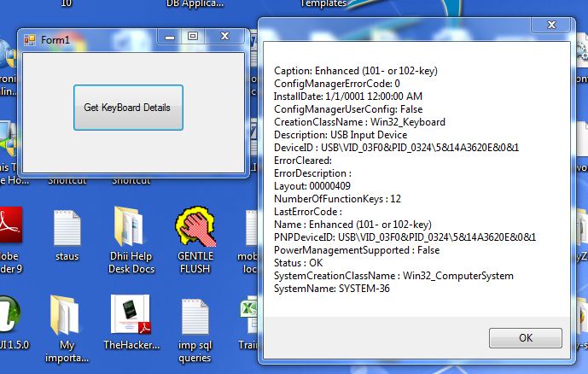588x374 pixels.
Task: Click the Layout: 00000409 text
Action: (312, 186)
